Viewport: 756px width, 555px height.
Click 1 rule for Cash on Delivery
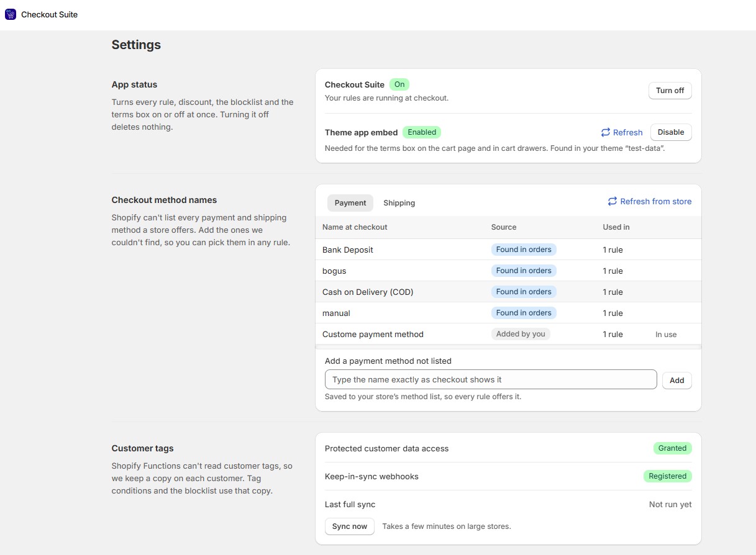pyautogui.click(x=613, y=292)
